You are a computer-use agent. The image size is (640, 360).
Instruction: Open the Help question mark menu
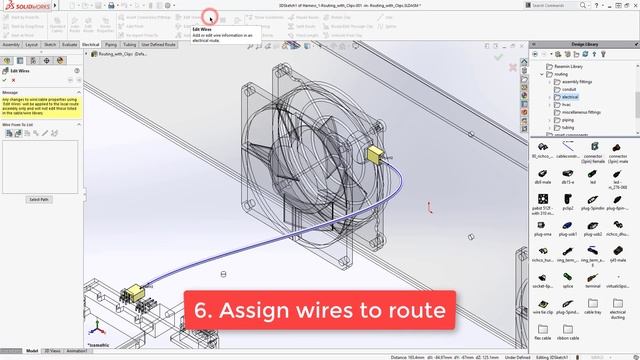(596, 5)
